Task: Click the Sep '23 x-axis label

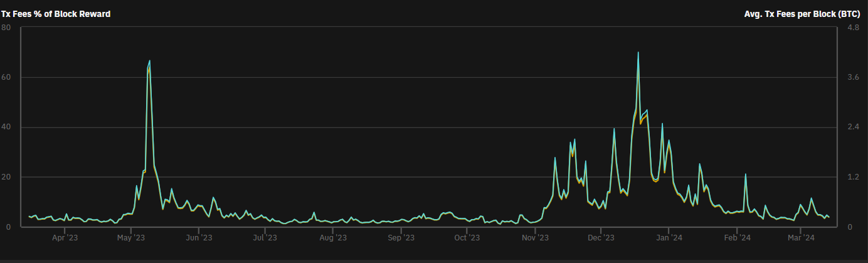Action: coord(401,238)
